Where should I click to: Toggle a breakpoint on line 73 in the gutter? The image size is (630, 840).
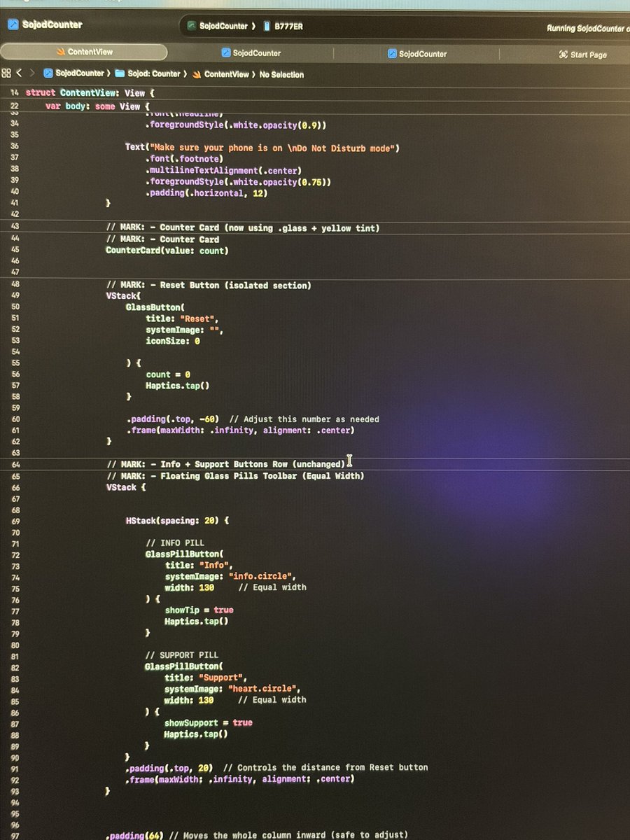[15, 565]
